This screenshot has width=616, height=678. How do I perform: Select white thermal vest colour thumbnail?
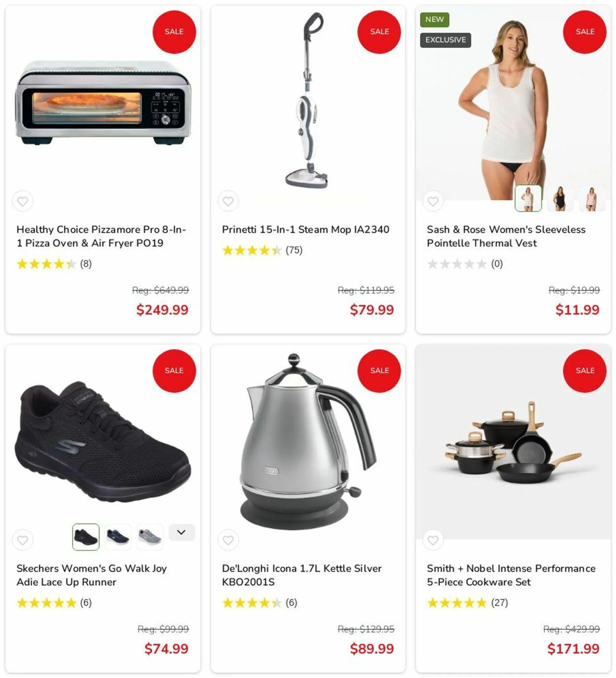[x=528, y=199]
